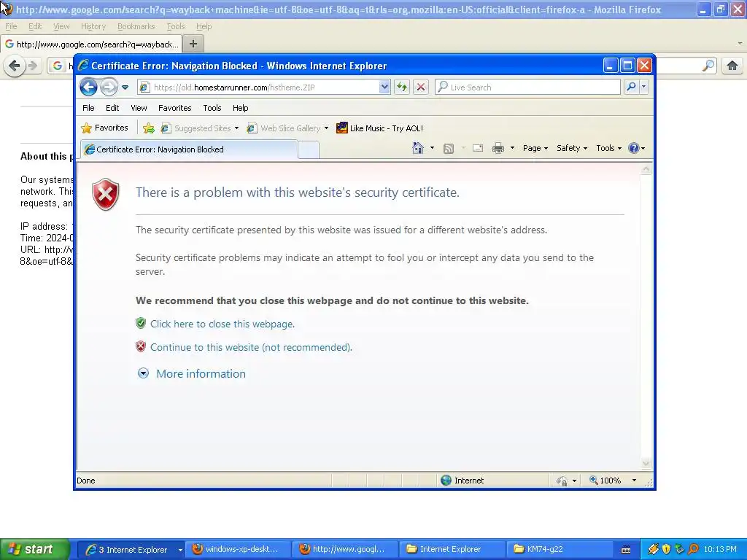
Task: Click the yellow security shield tray icon
Action: tap(667, 549)
